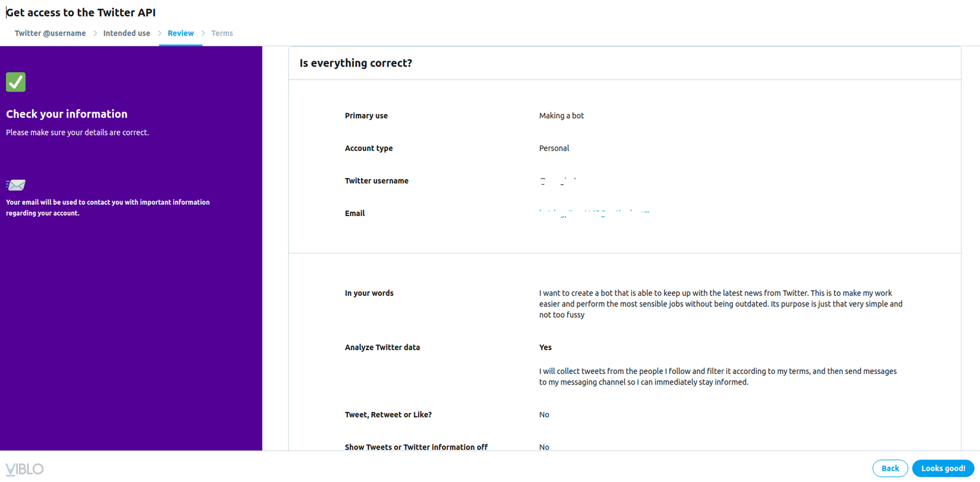Click the Viblo logo
980x482 pixels.
[24, 469]
